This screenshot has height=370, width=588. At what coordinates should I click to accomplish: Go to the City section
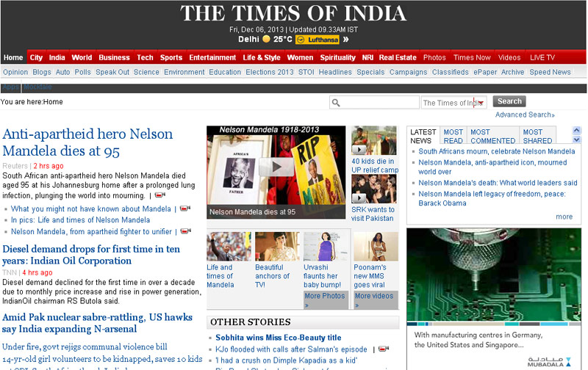(x=36, y=57)
